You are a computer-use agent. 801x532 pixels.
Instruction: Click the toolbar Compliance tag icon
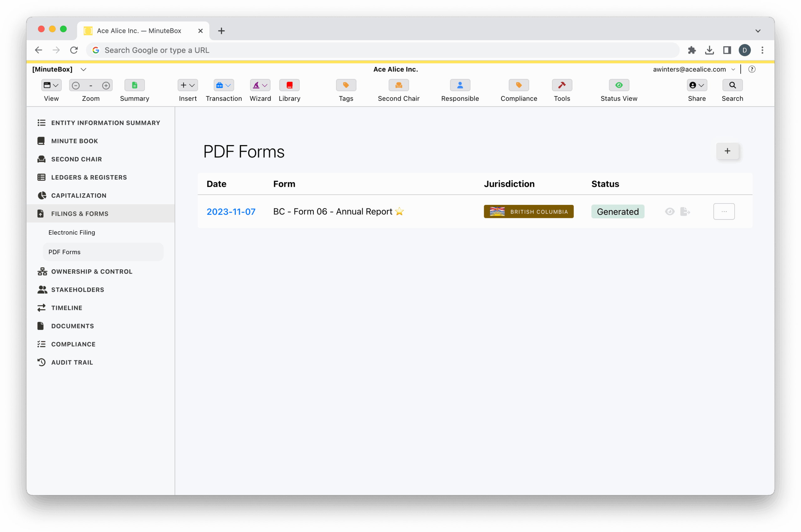tap(518, 85)
